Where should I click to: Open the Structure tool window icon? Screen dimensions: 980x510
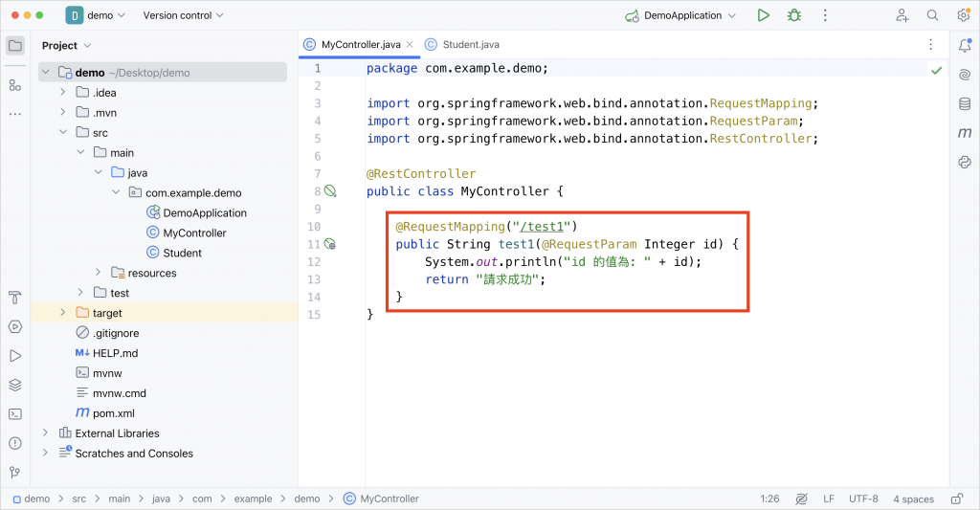[x=14, y=85]
